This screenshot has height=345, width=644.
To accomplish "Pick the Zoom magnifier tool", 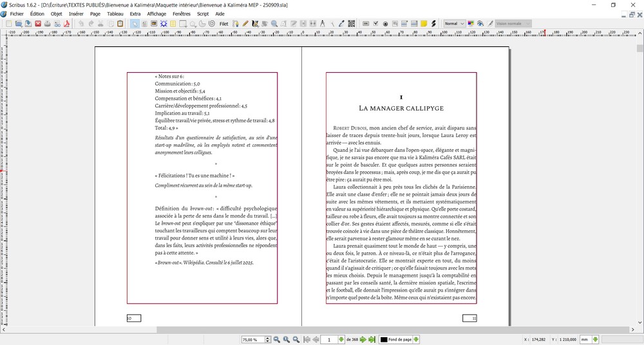I will pyautogui.click(x=274, y=23).
